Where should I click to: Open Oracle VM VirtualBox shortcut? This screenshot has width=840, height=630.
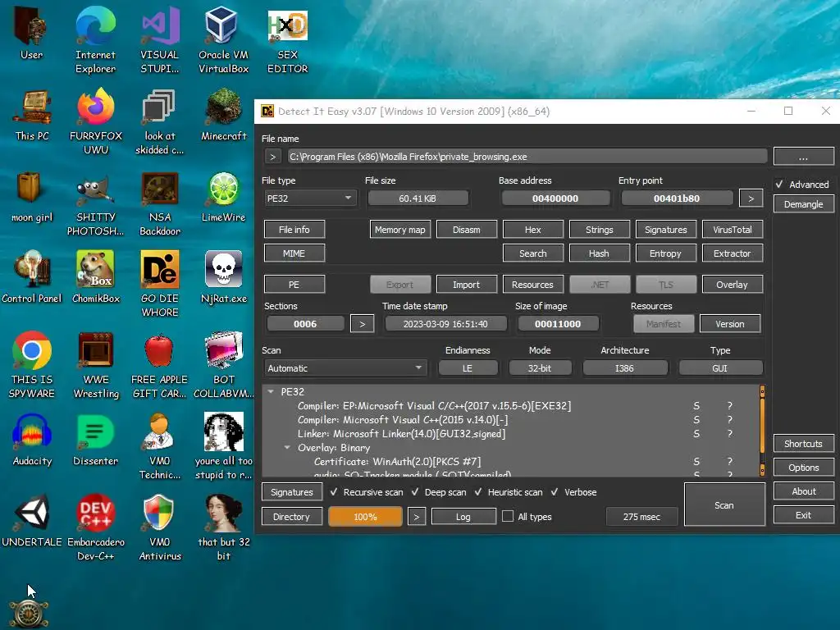coord(223,40)
